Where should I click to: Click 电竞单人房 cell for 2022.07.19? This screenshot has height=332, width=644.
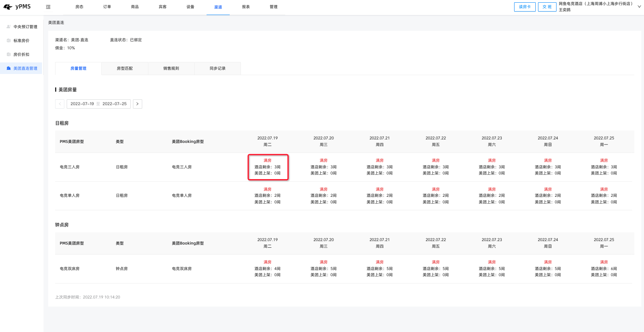(267, 196)
